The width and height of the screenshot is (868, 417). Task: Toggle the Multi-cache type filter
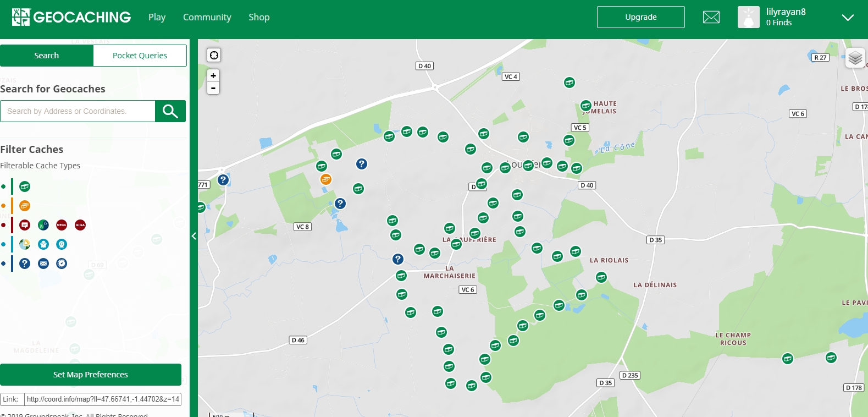pyautogui.click(x=25, y=206)
